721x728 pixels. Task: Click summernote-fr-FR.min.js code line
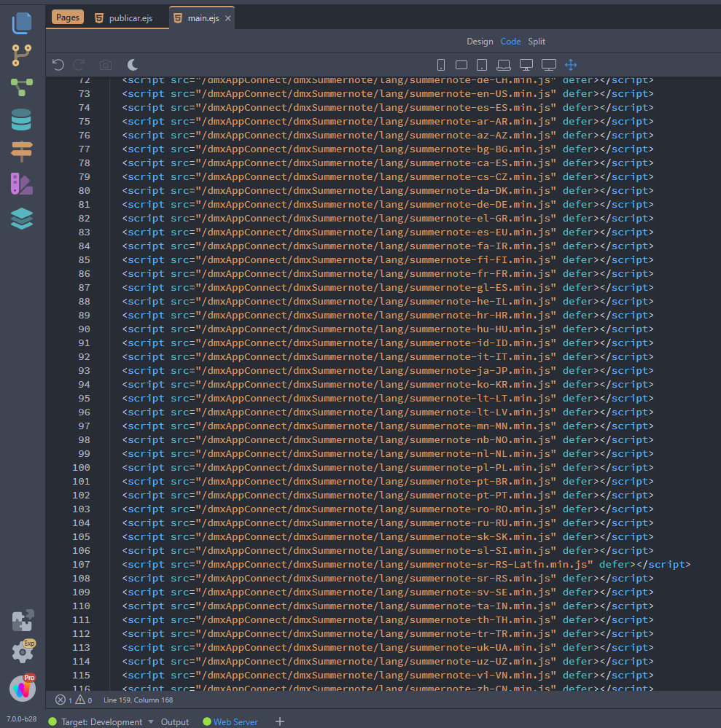(387, 274)
